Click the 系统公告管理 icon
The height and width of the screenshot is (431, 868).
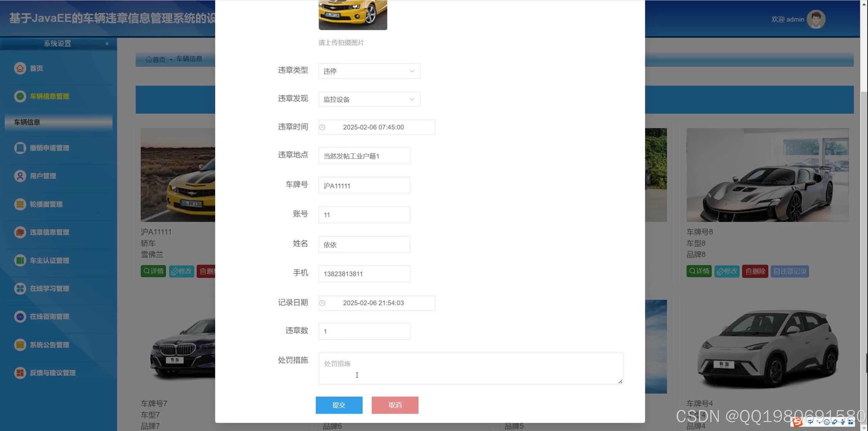coord(20,345)
